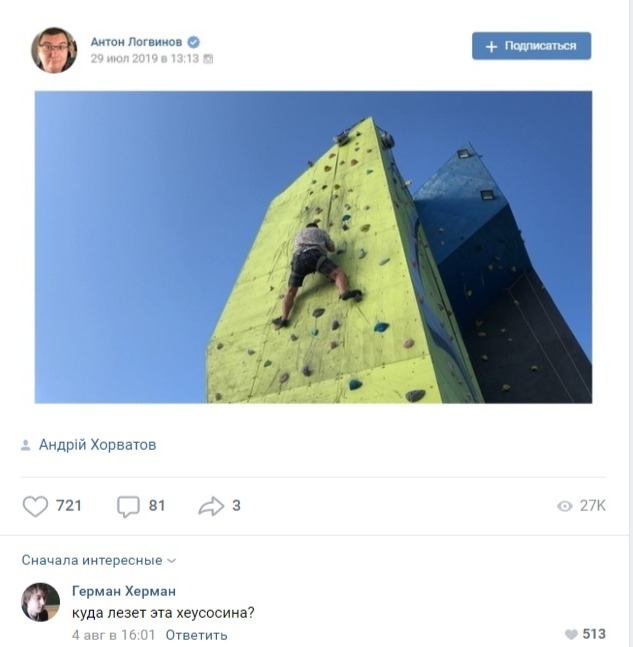Click Герман Херман's commenter avatar
633x647 pixels.
(40, 602)
